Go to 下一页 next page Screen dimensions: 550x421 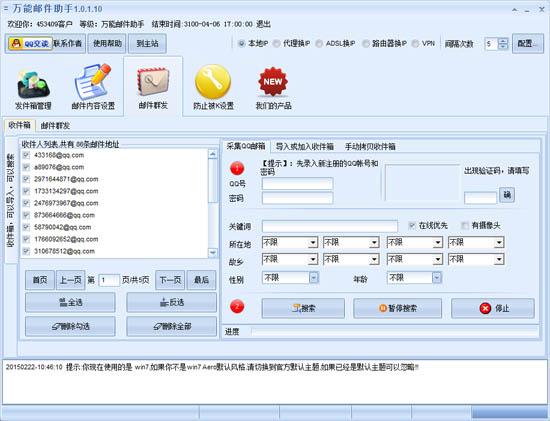point(170,280)
